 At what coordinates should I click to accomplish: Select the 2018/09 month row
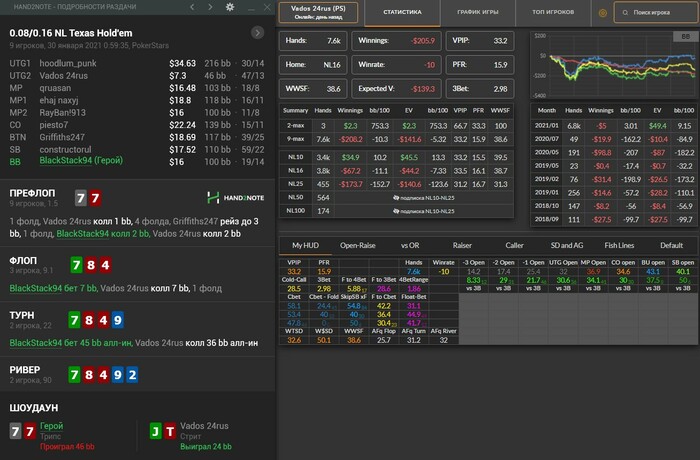coord(614,220)
